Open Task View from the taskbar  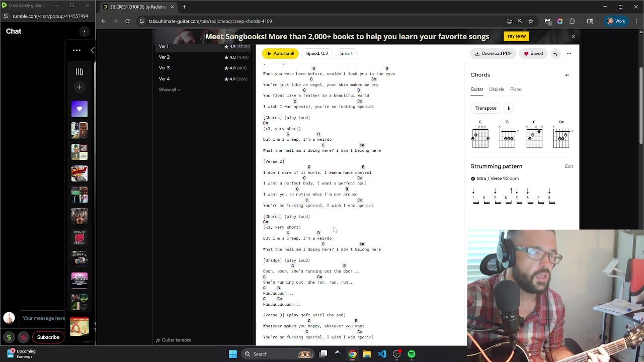coord(324,354)
